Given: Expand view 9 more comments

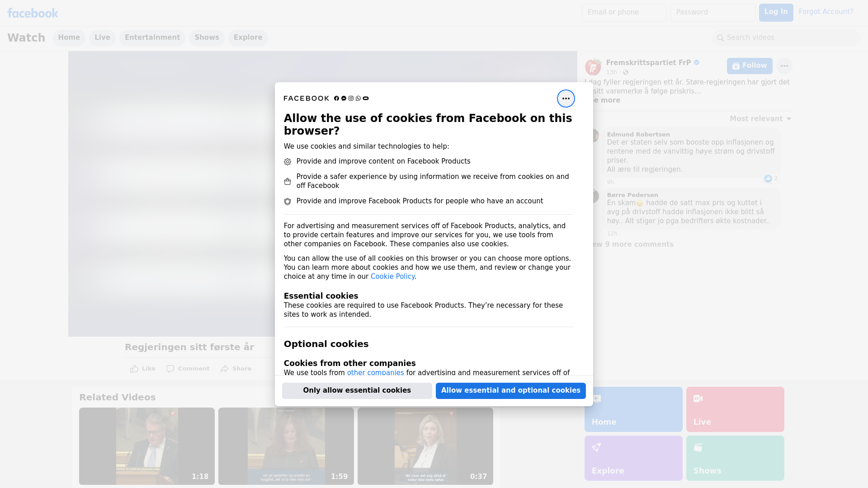Looking at the screenshot, I should [633, 244].
